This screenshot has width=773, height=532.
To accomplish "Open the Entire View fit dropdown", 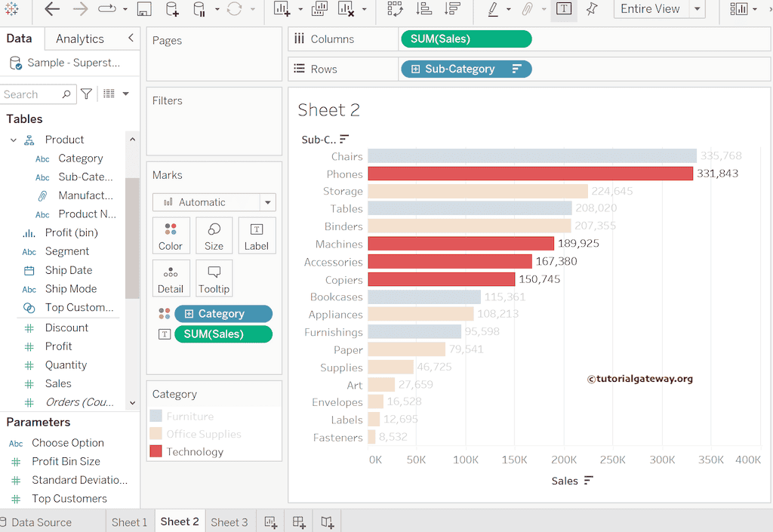I will coord(698,9).
